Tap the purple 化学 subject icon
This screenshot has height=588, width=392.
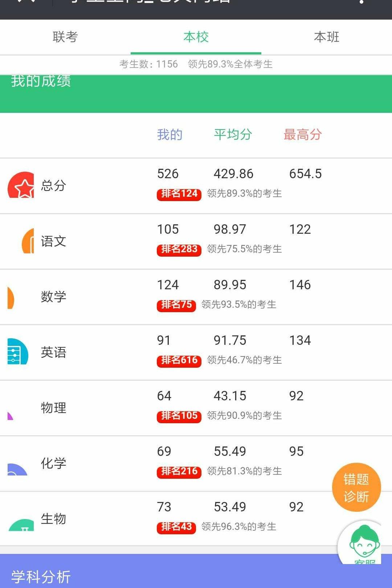17,469
